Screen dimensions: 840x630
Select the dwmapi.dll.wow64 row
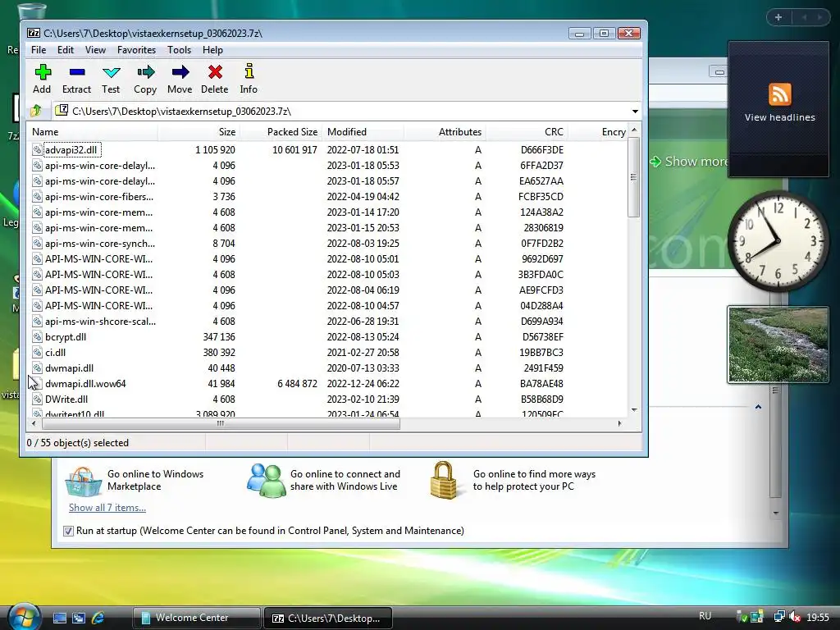click(328, 384)
